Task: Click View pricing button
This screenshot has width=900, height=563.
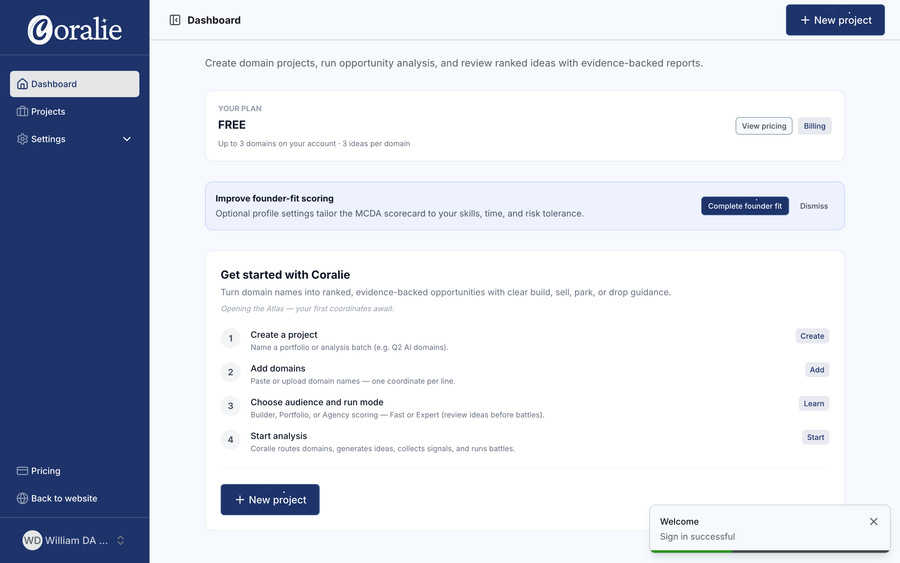Action: 764,126
